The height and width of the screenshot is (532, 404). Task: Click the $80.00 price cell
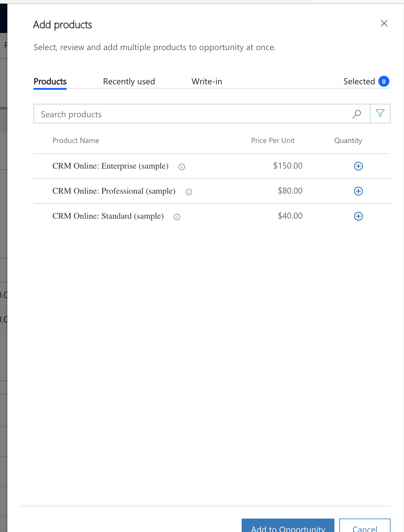[x=290, y=191]
